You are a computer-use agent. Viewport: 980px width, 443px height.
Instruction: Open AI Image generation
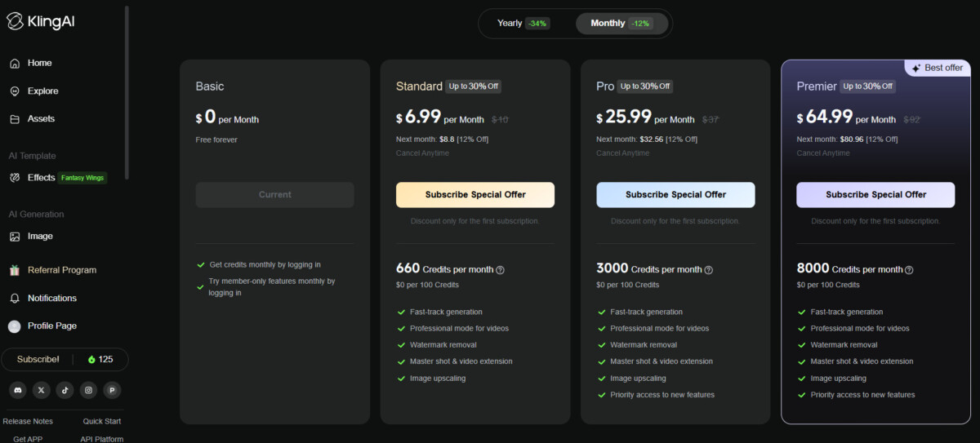click(40, 236)
